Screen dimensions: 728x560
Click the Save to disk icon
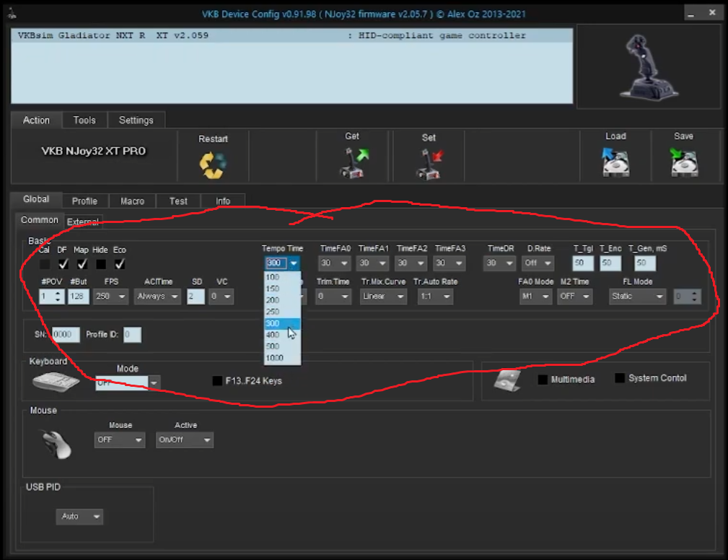click(683, 162)
